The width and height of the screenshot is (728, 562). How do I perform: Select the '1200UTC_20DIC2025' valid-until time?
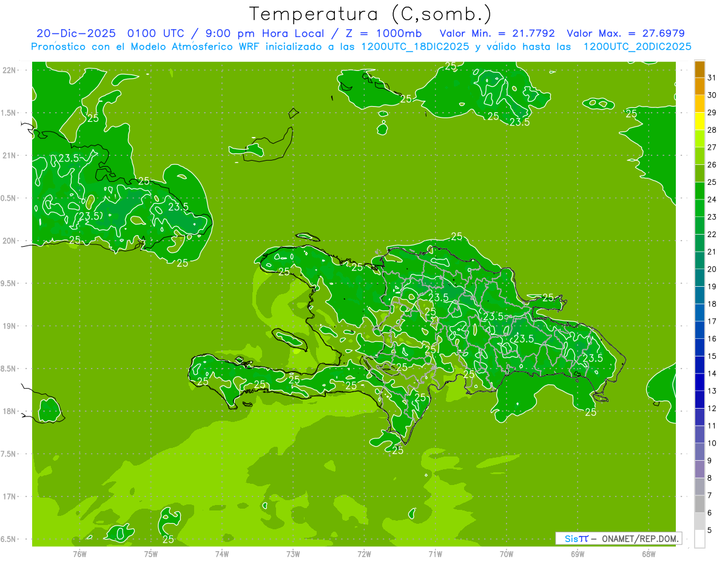(637, 47)
